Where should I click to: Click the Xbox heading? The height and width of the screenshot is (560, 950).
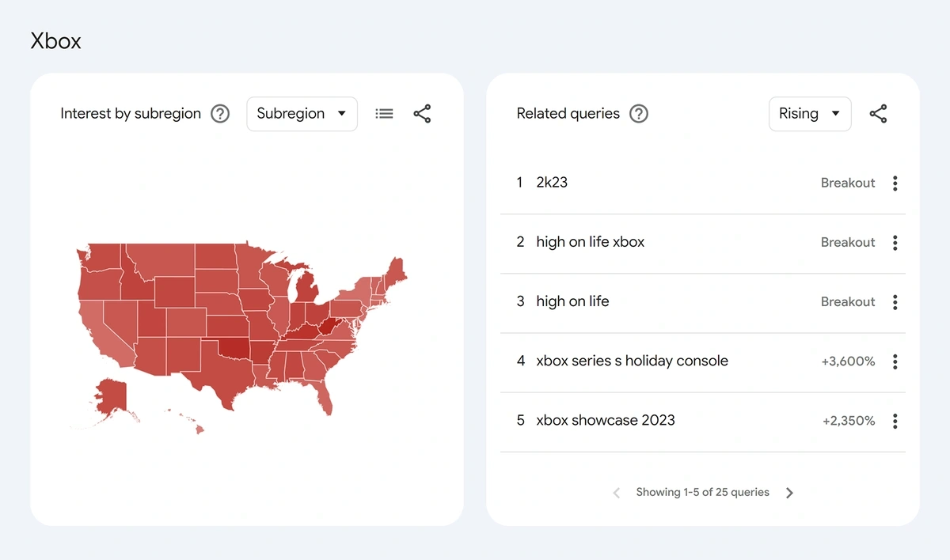click(56, 41)
